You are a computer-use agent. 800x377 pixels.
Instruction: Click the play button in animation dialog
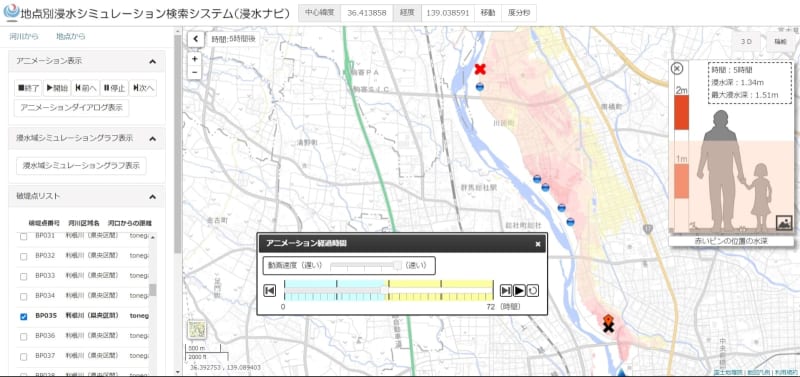519,290
